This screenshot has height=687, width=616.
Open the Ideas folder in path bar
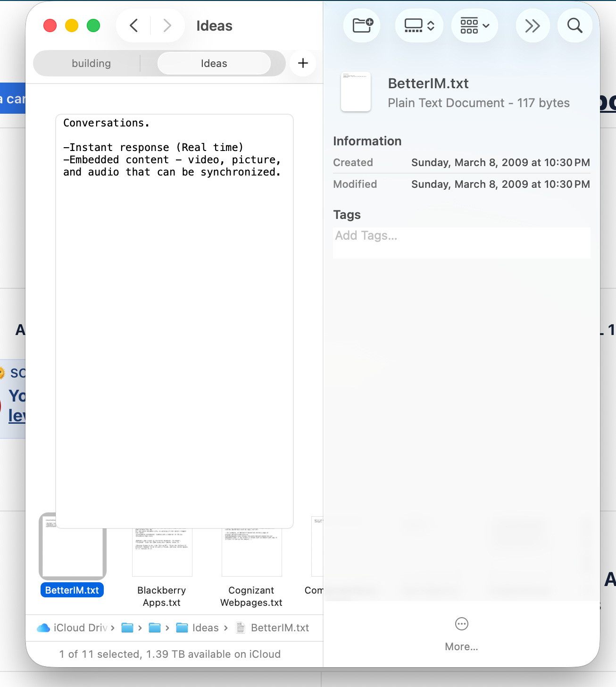[x=197, y=628]
